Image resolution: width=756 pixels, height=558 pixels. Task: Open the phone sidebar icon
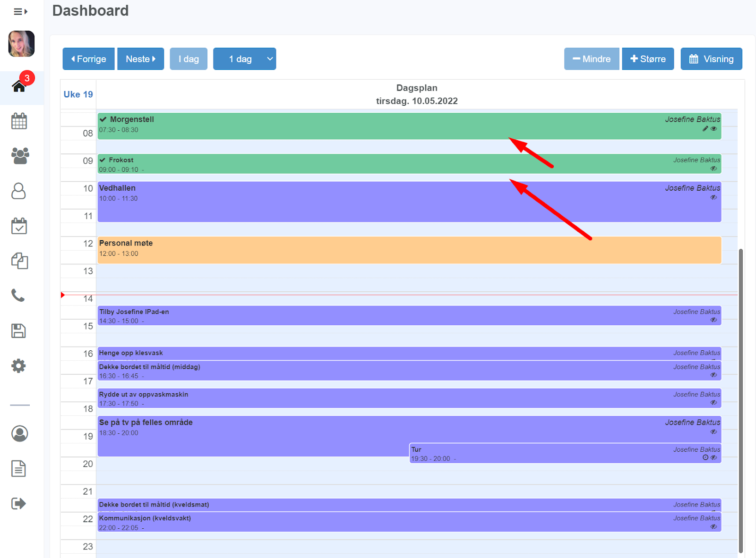(x=18, y=296)
